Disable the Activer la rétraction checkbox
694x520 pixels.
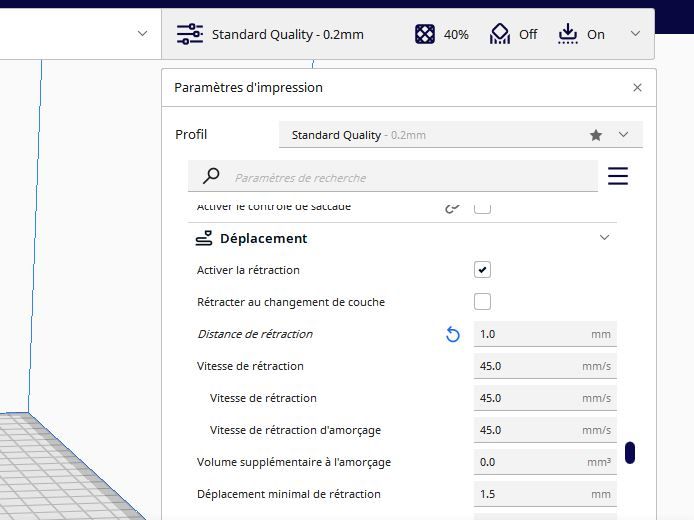click(x=482, y=270)
